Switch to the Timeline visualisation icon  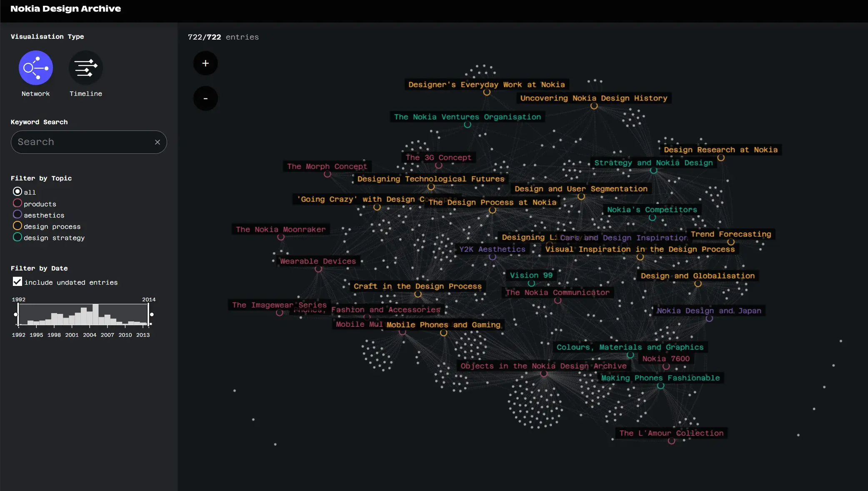click(86, 68)
